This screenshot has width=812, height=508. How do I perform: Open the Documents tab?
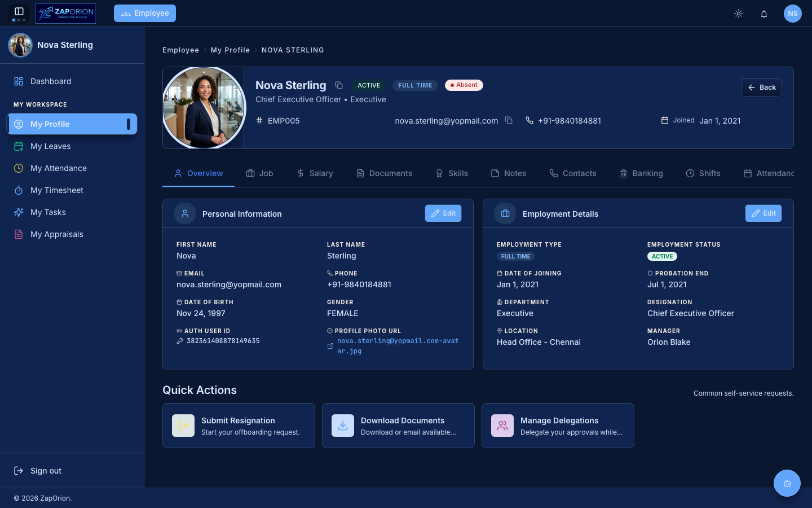pyautogui.click(x=384, y=173)
